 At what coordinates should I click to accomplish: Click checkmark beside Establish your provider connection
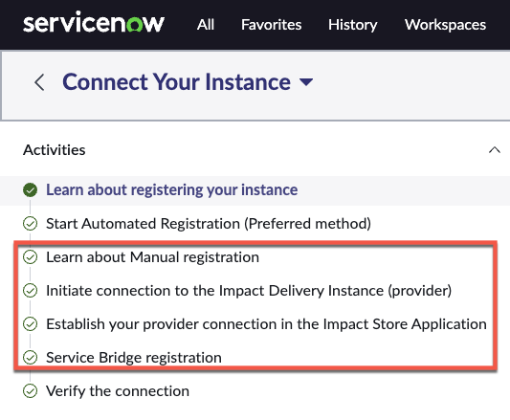(x=31, y=324)
